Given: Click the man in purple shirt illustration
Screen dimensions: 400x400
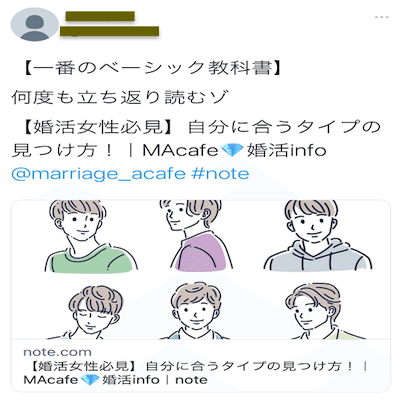Looking at the screenshot, I should (x=197, y=235).
